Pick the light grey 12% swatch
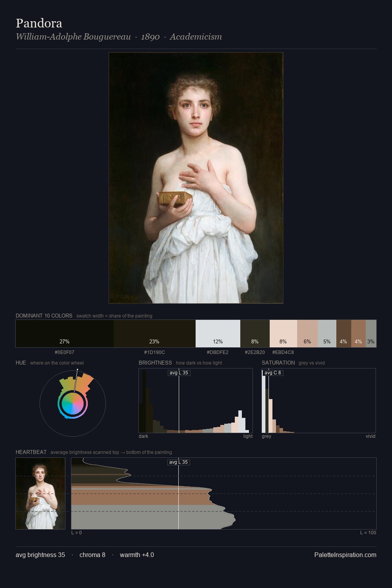The width and height of the screenshot is (392, 588). click(218, 334)
